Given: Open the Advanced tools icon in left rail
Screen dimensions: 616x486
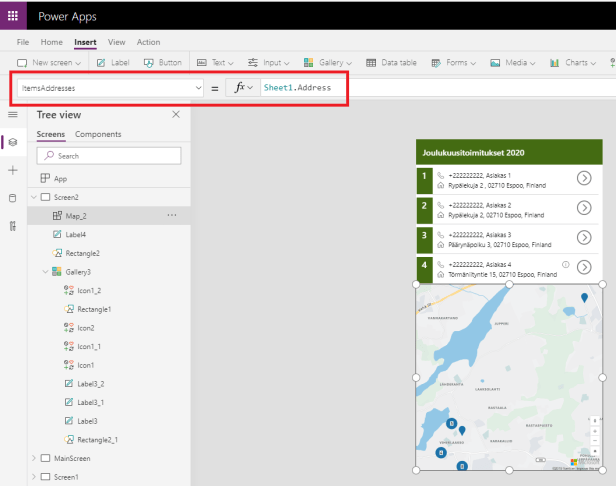Looking at the screenshot, I should tap(12, 226).
